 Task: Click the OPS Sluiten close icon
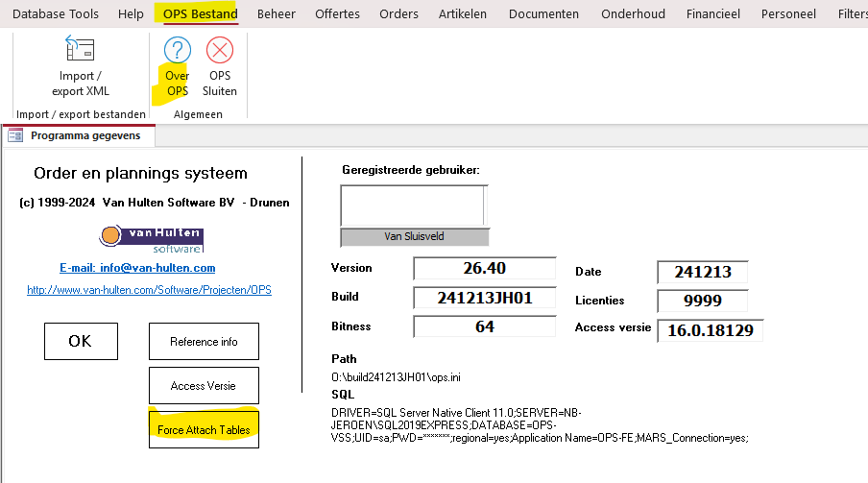pyautogui.click(x=220, y=50)
